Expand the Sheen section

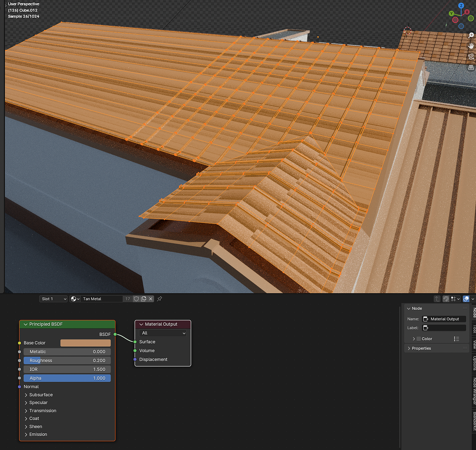coord(26,427)
